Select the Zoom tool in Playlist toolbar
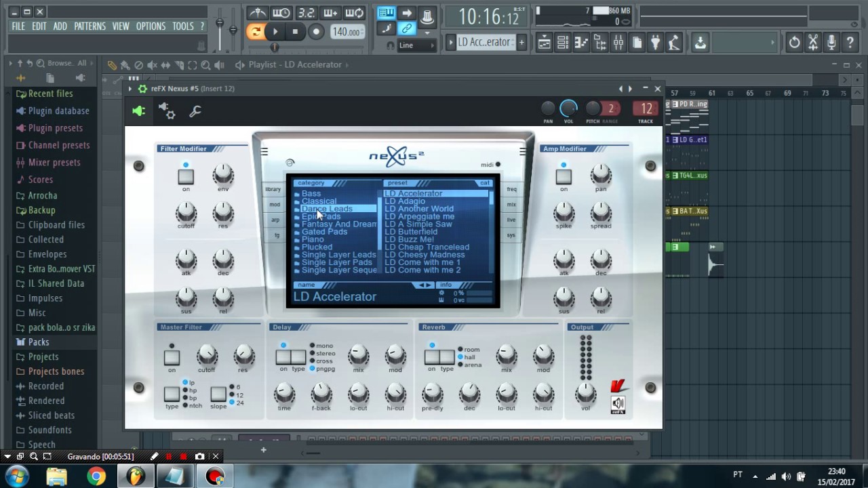 click(x=205, y=65)
